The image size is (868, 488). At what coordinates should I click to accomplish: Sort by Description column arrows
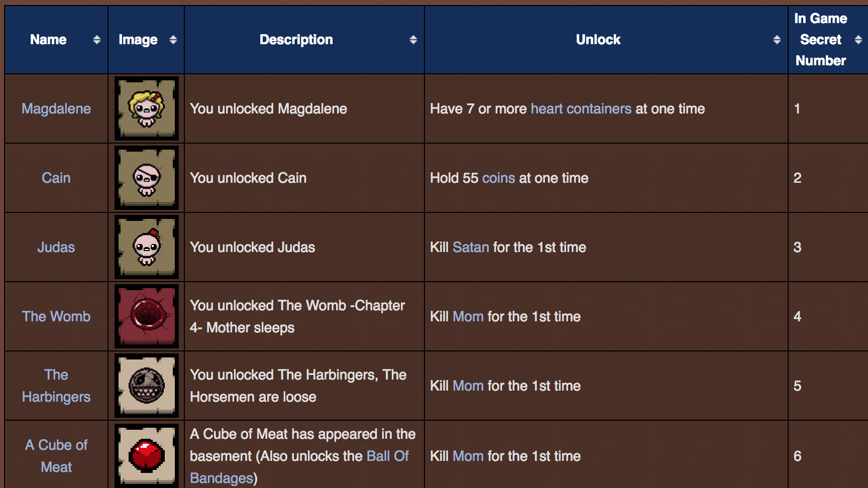pyautogui.click(x=413, y=40)
